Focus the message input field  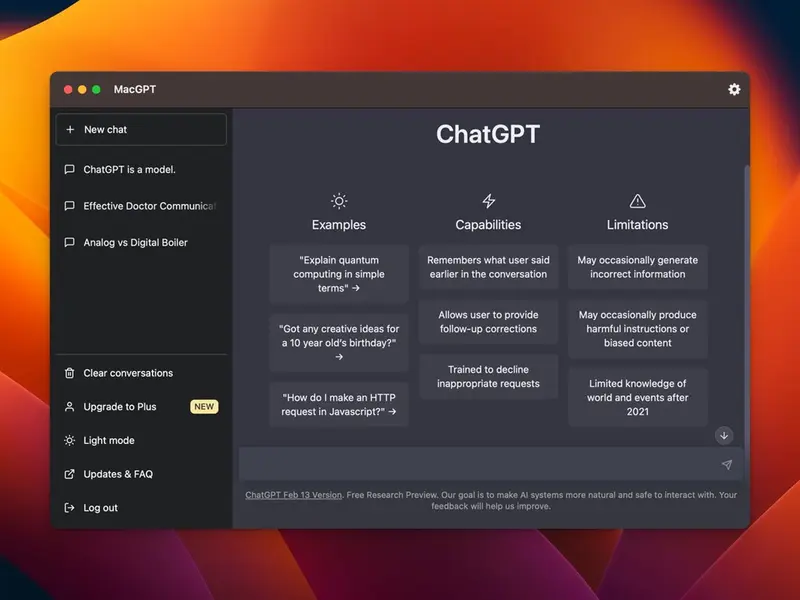tap(491, 464)
